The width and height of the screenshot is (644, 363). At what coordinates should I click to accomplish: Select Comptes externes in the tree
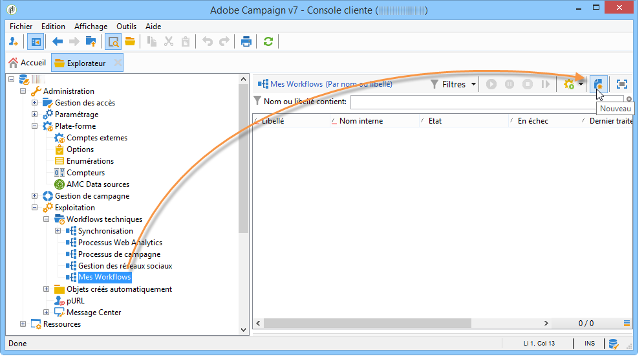[97, 138]
